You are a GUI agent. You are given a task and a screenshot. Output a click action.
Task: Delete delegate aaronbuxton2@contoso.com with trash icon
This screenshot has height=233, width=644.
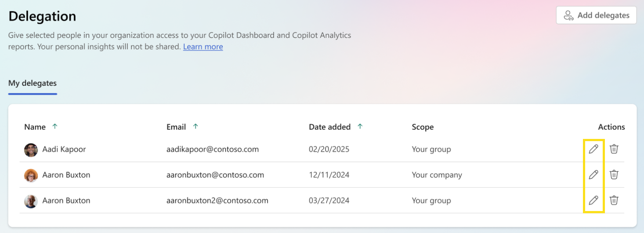tap(614, 200)
